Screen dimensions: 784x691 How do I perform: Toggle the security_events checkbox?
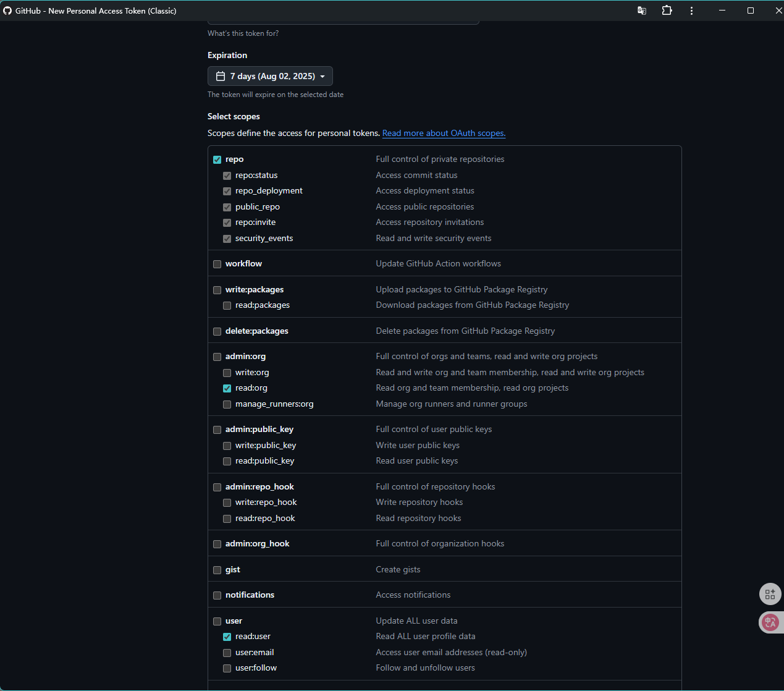pos(227,239)
